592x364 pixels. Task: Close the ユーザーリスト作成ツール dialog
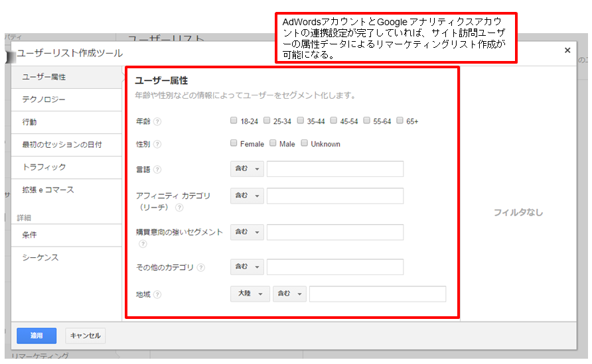coord(567,50)
